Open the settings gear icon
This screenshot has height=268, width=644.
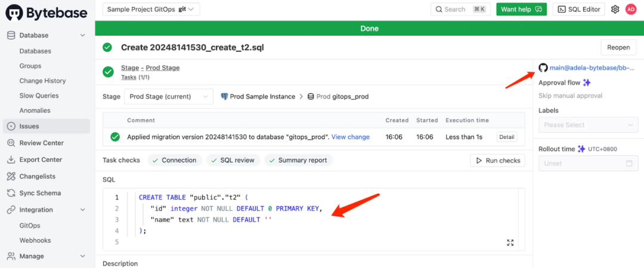tap(615, 9)
